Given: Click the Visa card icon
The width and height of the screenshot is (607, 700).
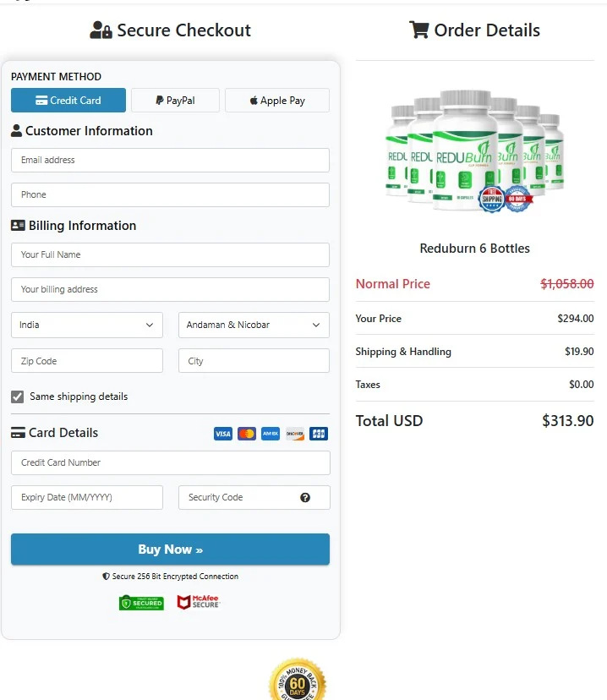Looking at the screenshot, I should click(222, 433).
